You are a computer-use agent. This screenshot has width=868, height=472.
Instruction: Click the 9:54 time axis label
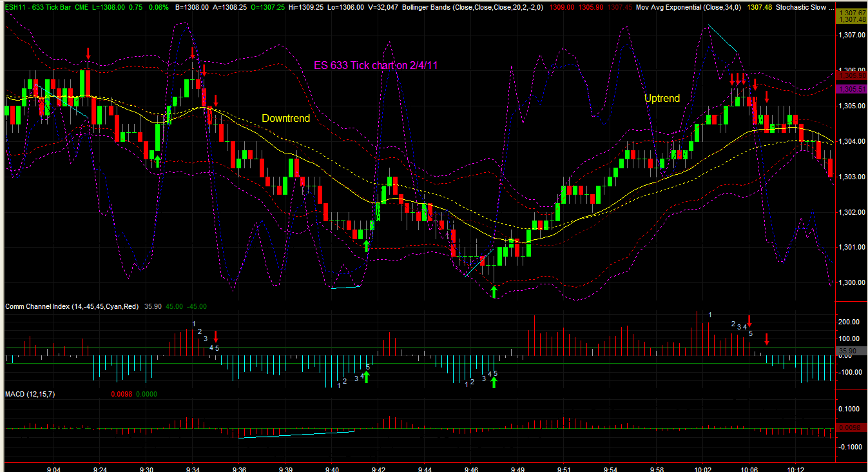coord(610,470)
